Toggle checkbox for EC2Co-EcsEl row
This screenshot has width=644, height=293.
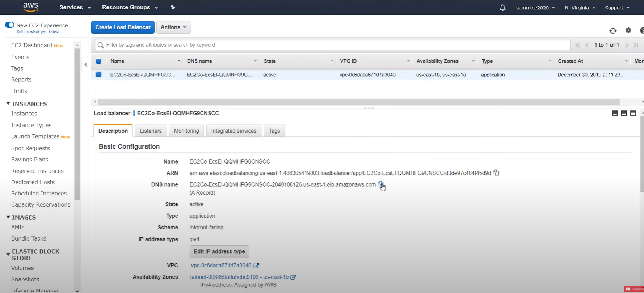(98, 75)
